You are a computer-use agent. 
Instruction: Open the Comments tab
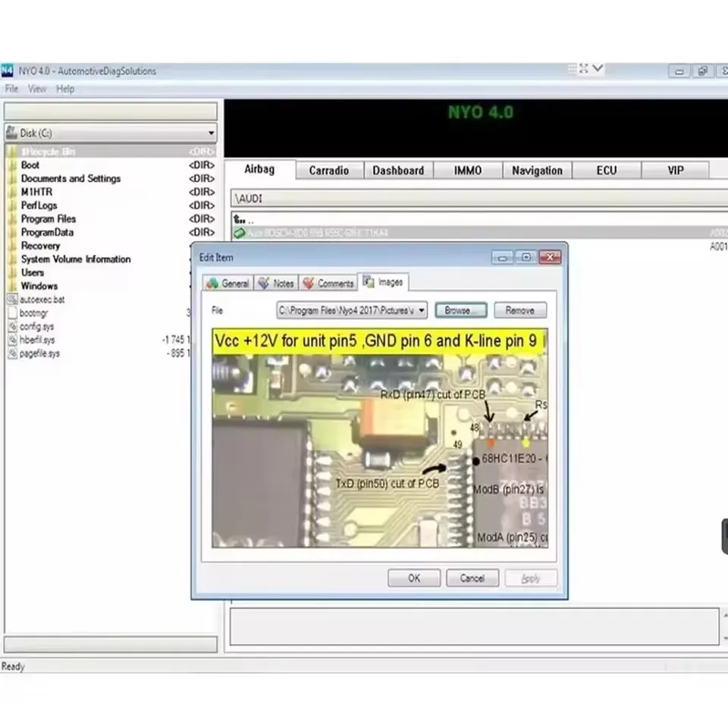point(328,283)
